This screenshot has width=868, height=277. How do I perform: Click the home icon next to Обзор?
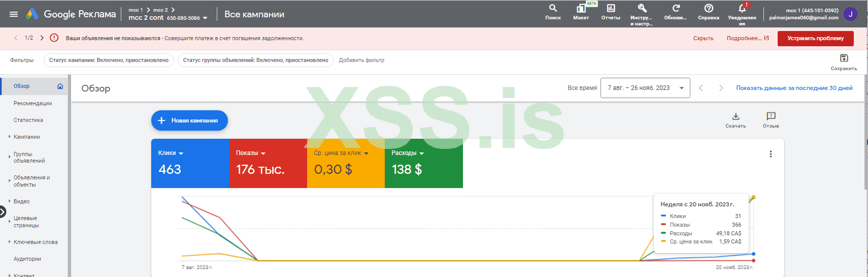[x=60, y=86]
